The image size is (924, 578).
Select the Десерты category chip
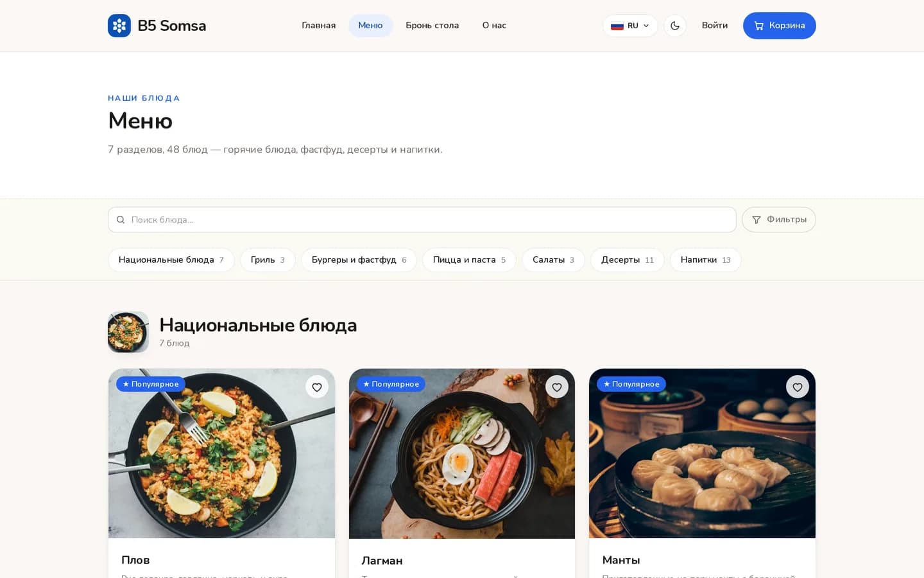click(x=628, y=260)
